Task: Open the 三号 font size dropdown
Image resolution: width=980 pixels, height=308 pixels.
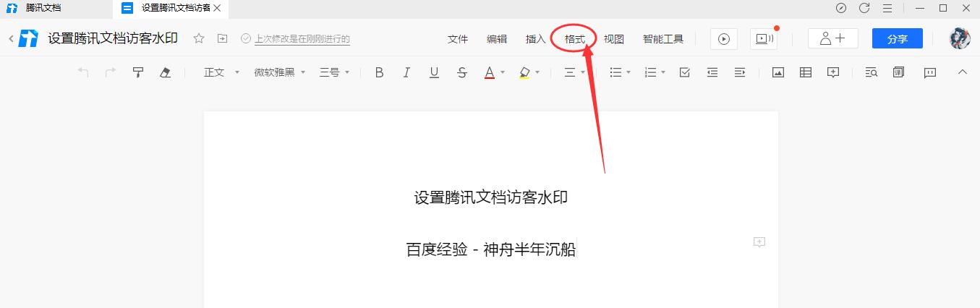Action: (335, 72)
